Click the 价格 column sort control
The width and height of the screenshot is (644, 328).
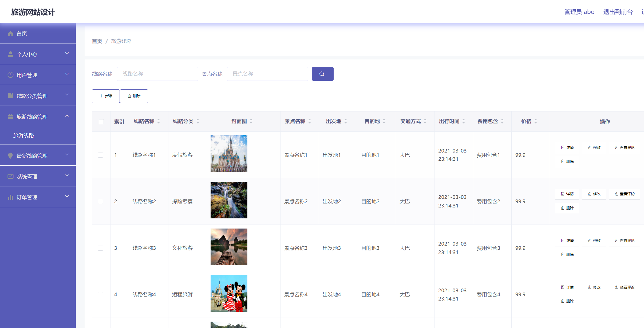(536, 121)
